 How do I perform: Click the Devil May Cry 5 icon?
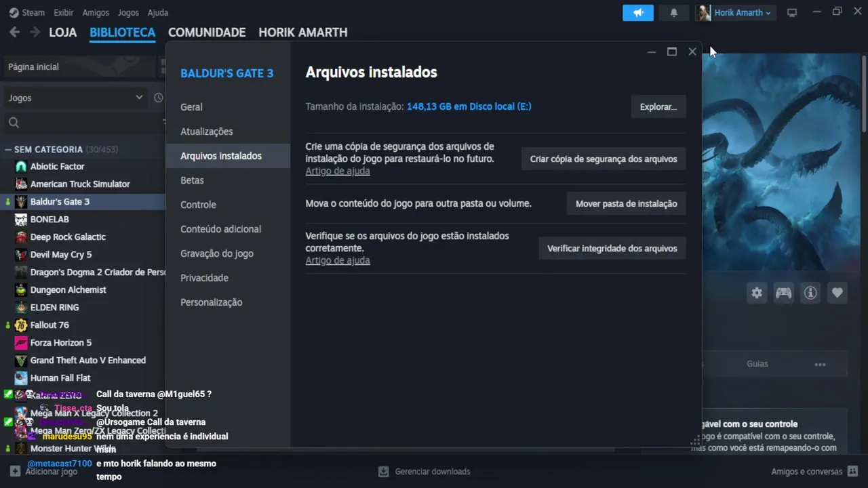coord(21,254)
